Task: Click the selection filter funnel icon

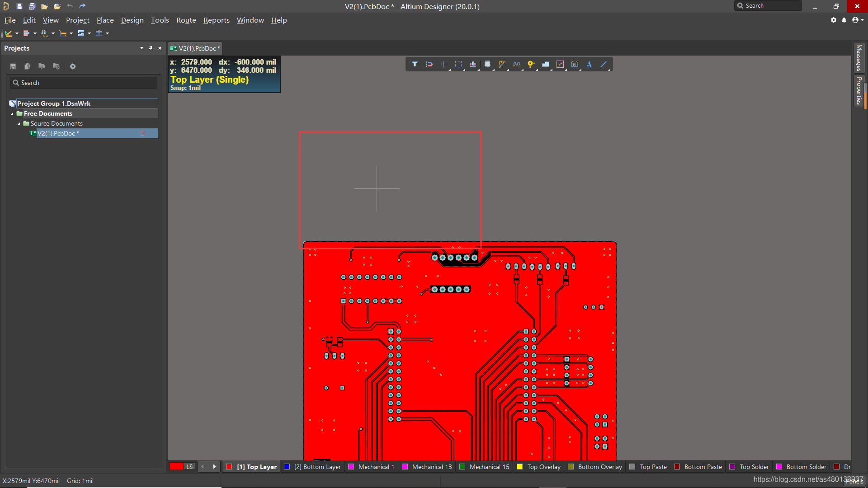Action: 415,64
